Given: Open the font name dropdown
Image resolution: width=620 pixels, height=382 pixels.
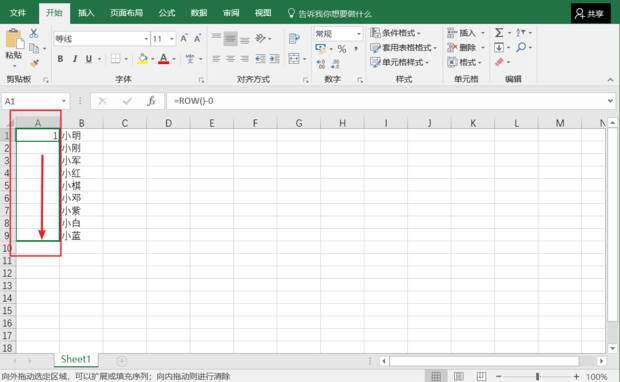Looking at the screenshot, I should coord(146,39).
